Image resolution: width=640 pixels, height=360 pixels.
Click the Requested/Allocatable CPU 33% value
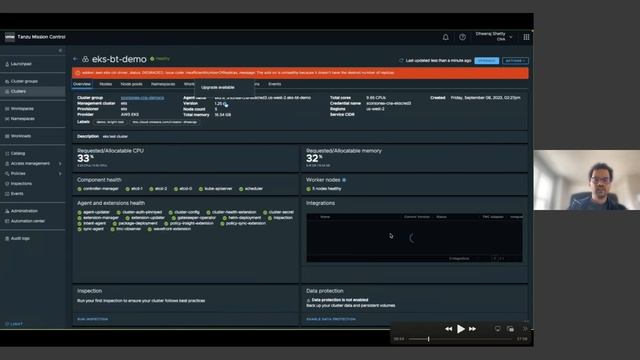tap(85, 159)
